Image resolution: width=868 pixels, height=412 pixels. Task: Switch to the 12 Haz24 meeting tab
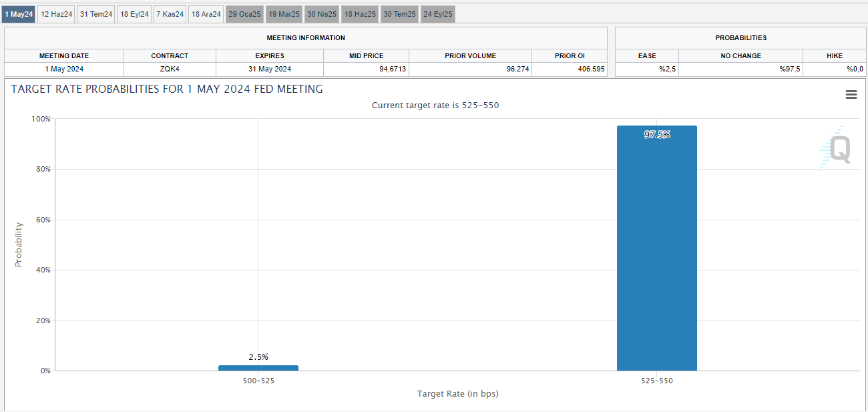[56, 14]
